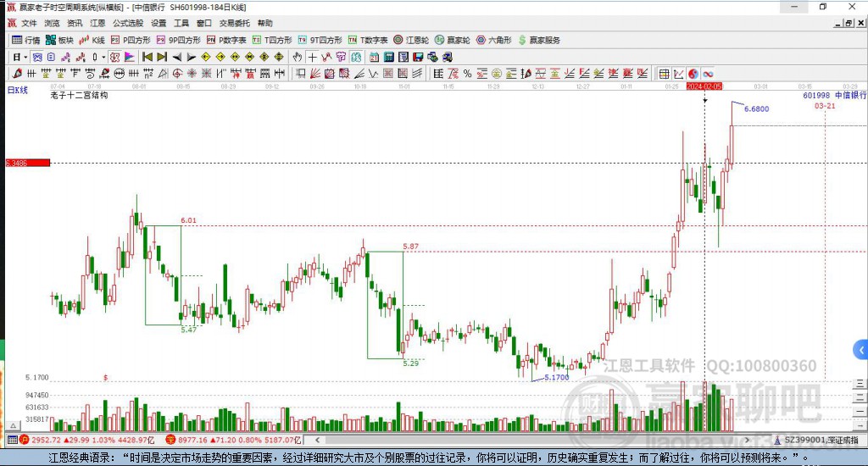Open the 设置 menu
The image size is (868, 466).
tap(159, 23)
